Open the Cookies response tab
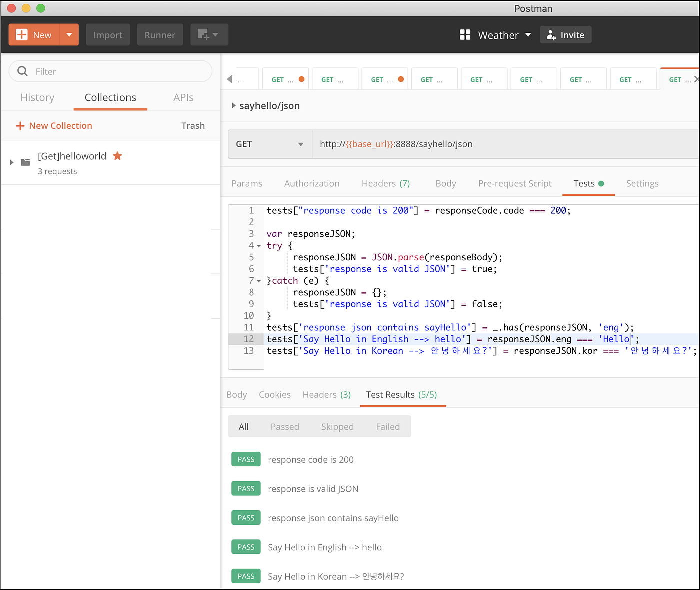This screenshot has height=590, width=700. [275, 394]
